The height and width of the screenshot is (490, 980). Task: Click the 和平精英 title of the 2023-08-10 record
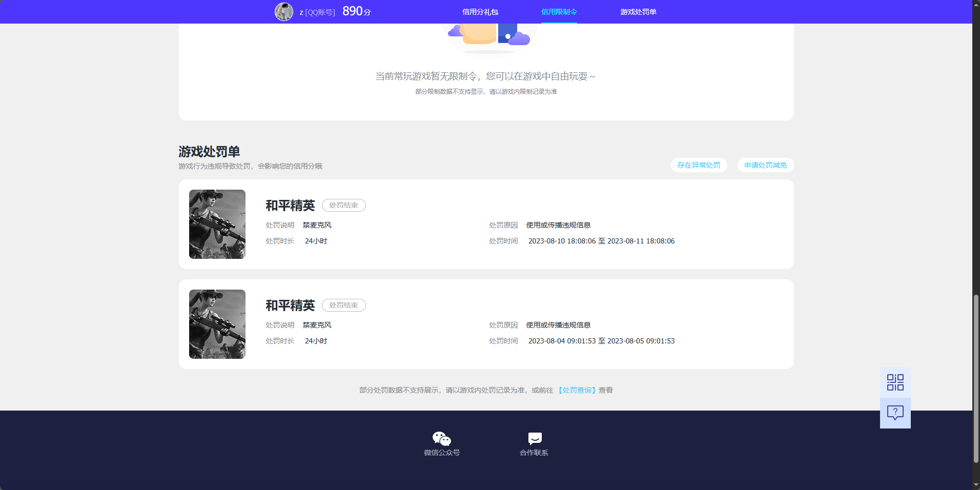(290, 206)
